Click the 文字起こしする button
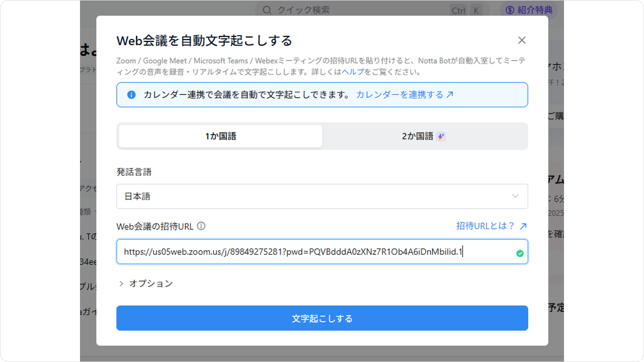 coord(322,318)
